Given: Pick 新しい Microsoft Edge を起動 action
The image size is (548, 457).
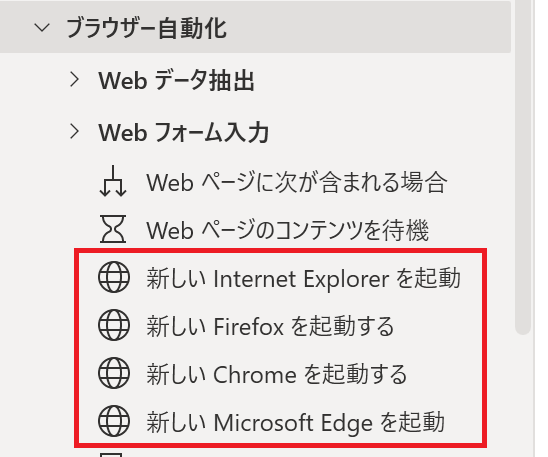Looking at the screenshot, I should pyautogui.click(x=296, y=422).
